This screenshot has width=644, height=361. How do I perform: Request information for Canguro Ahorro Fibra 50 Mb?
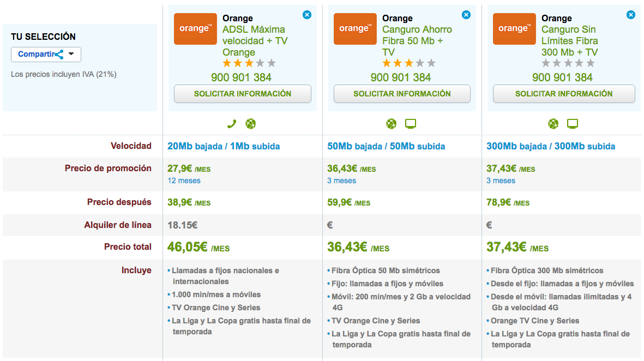(x=402, y=94)
